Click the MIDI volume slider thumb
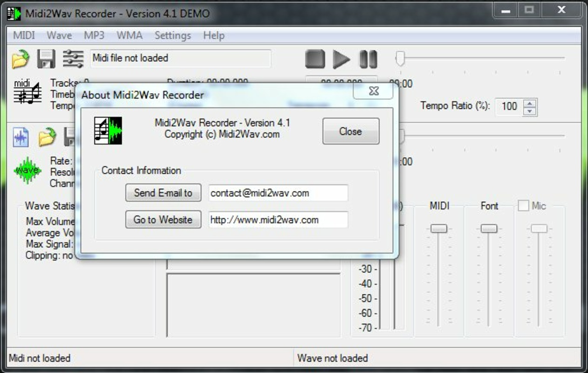This screenshot has width=588, height=373. [438, 228]
